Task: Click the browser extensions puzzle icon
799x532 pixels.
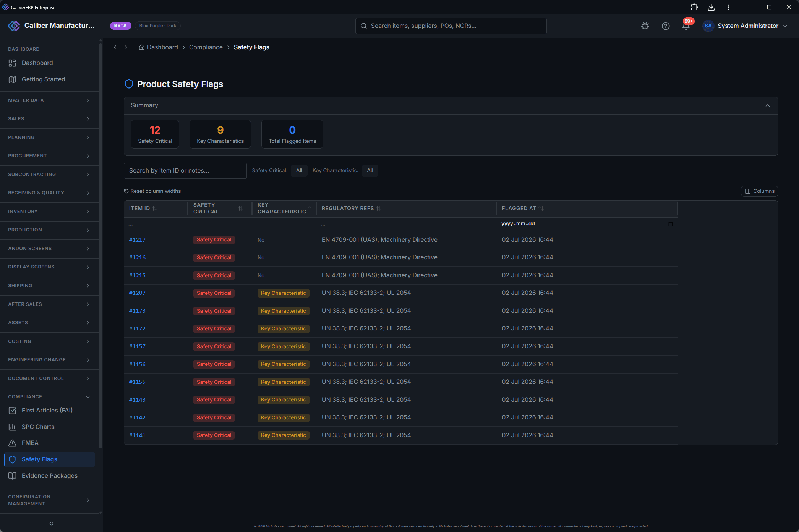Action: 694,7
